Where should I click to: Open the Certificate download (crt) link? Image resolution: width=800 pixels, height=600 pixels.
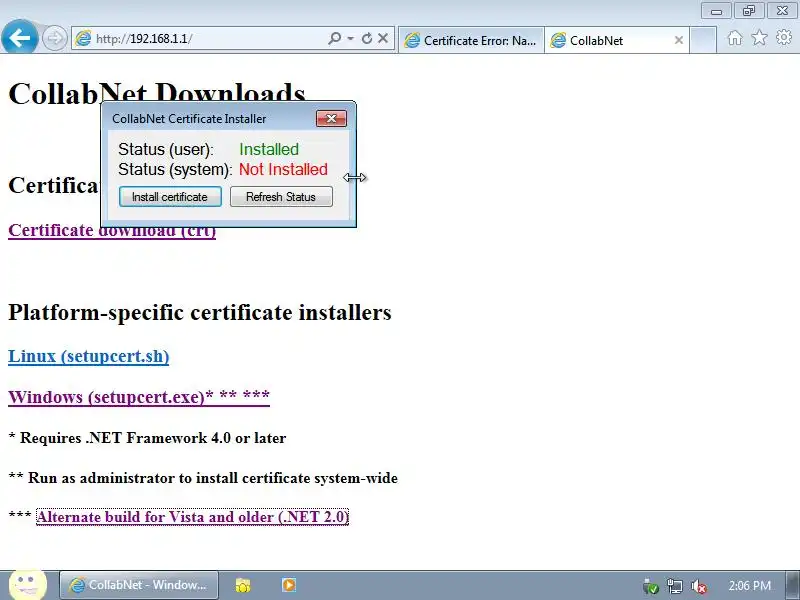tap(112, 230)
